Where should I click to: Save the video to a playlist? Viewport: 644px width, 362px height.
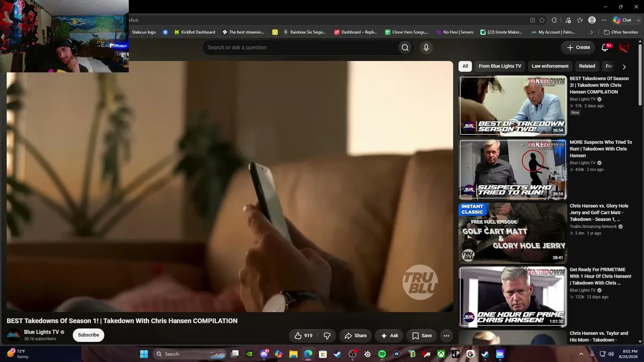coord(422,335)
